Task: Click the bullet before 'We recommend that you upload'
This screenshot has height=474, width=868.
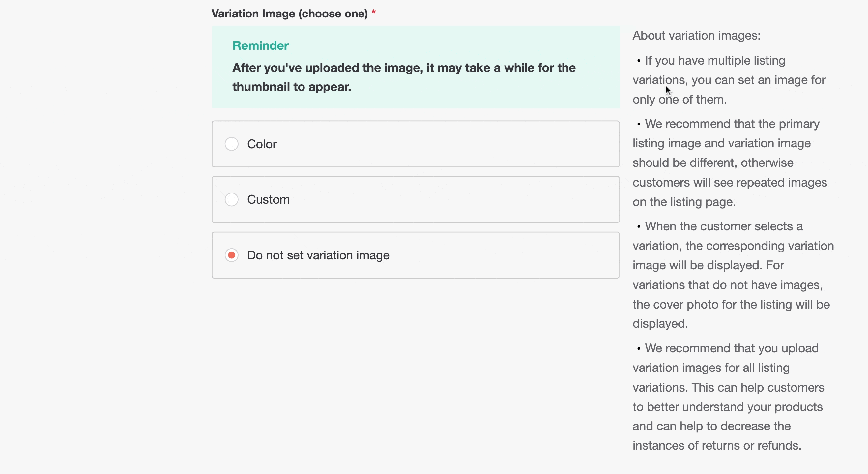Action: pos(639,349)
